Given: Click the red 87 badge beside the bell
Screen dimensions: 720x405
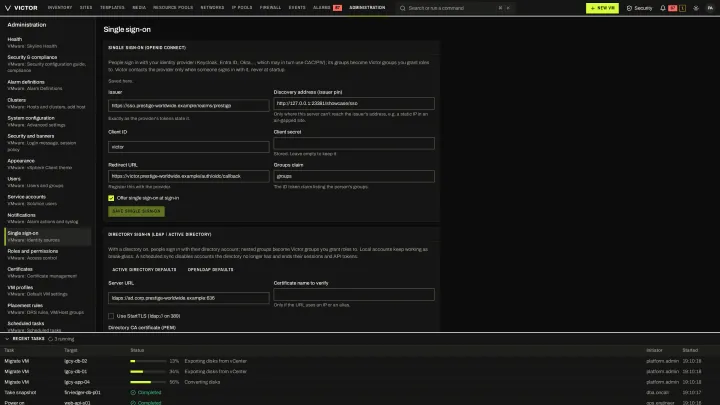Looking at the screenshot, I should [672, 8].
